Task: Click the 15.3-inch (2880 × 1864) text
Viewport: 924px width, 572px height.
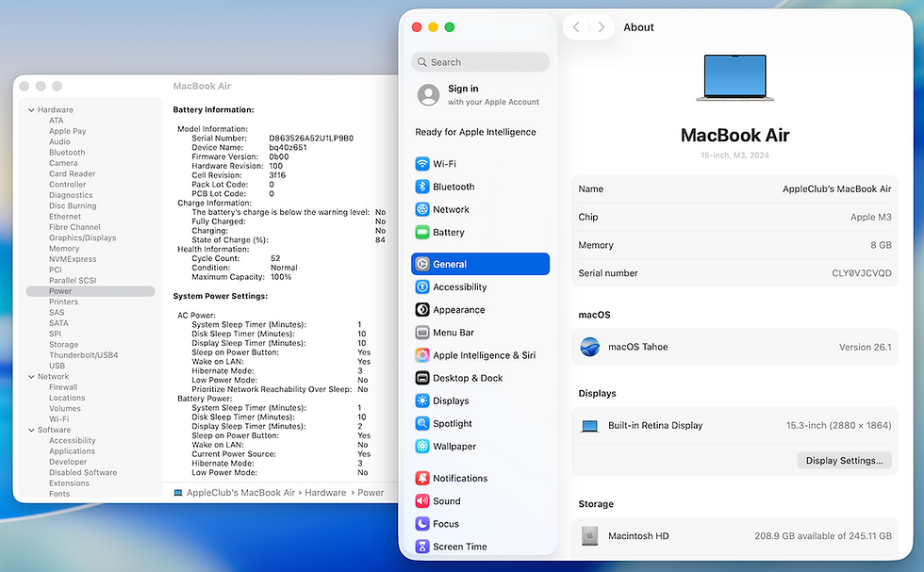Action: tap(838, 425)
